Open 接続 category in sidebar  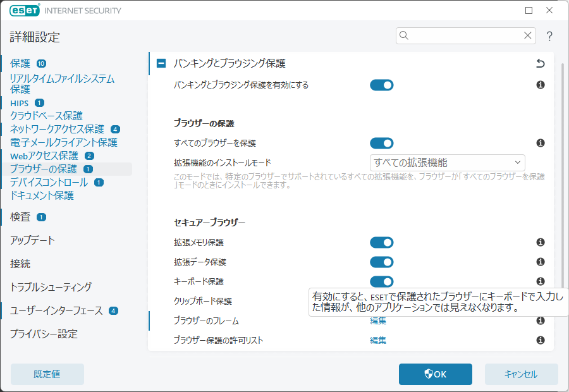coord(20,264)
